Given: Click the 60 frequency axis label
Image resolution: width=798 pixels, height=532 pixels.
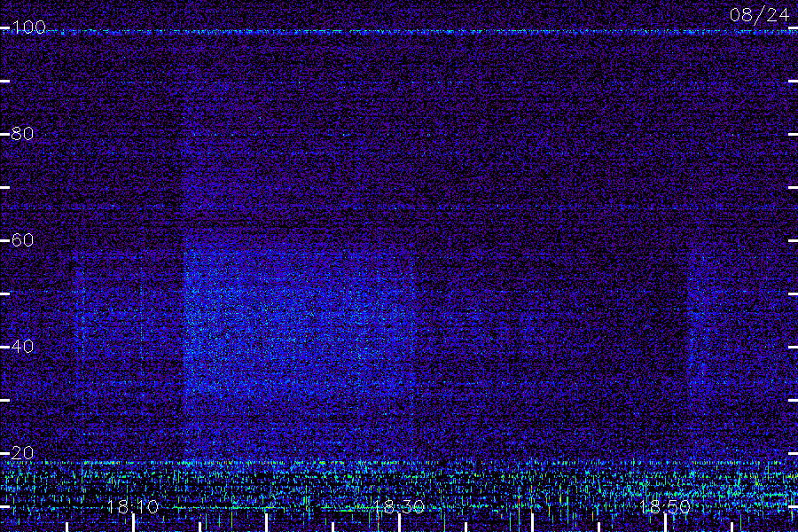Looking at the screenshot, I should tap(22, 239).
